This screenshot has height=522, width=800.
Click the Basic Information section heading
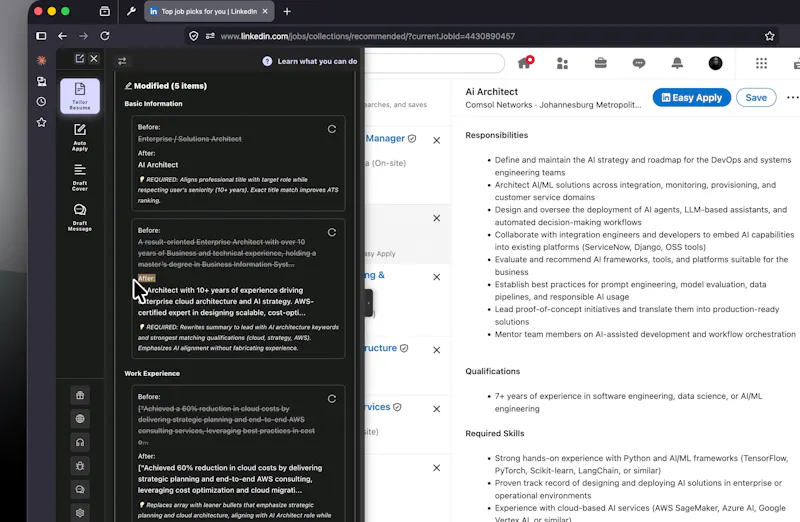pyautogui.click(x=154, y=104)
